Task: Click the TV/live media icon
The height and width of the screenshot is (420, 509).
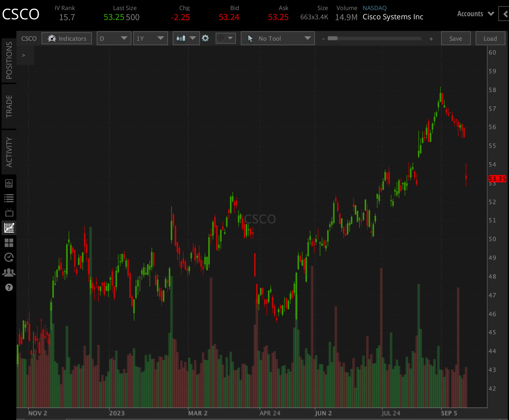Action: pos(9,212)
